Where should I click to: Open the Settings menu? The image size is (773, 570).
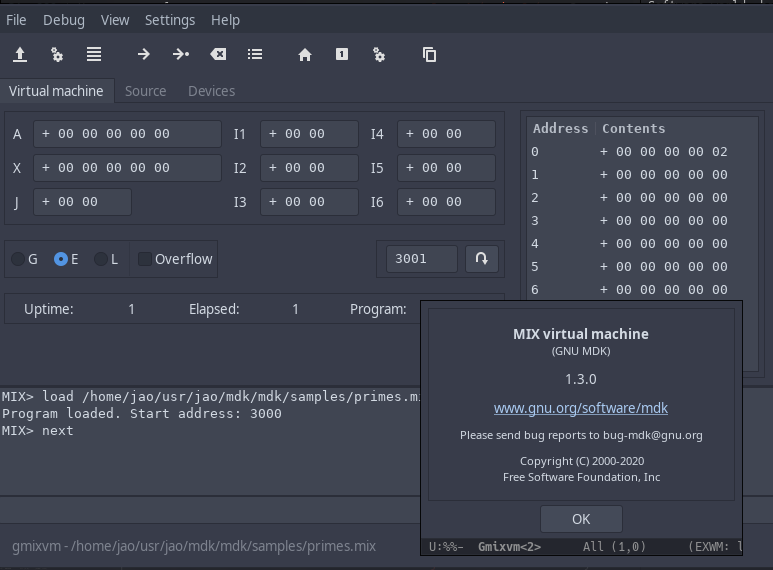170,20
